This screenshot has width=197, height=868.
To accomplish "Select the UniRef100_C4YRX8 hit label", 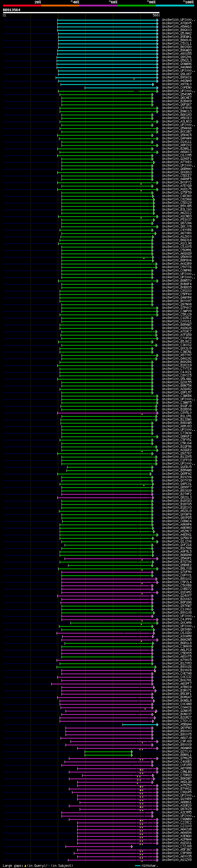I will coord(177,108).
